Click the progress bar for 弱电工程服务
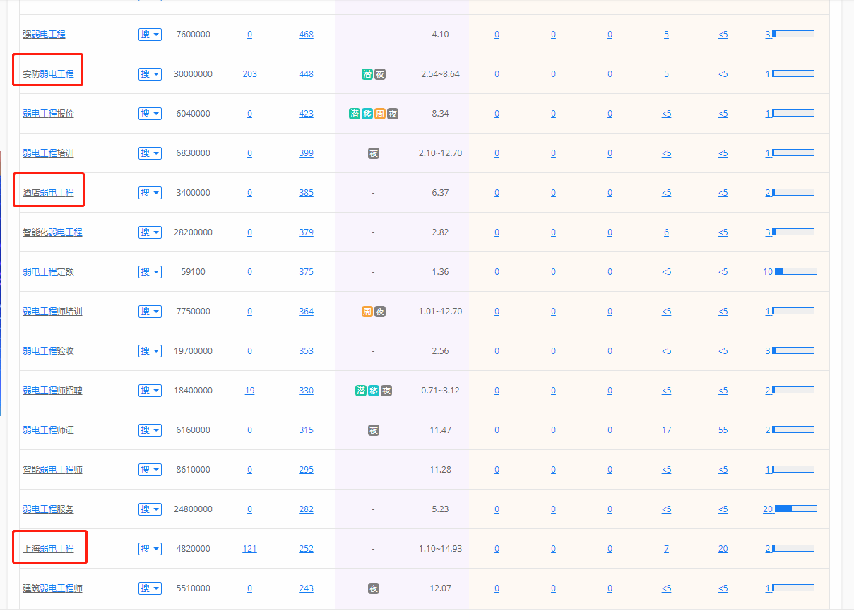This screenshot has width=854, height=616. tap(795, 509)
